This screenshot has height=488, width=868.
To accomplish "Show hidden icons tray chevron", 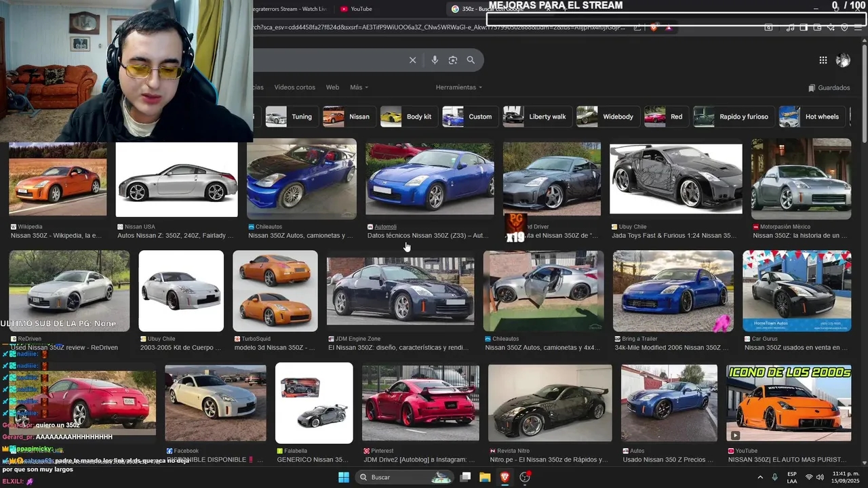I will 759,477.
